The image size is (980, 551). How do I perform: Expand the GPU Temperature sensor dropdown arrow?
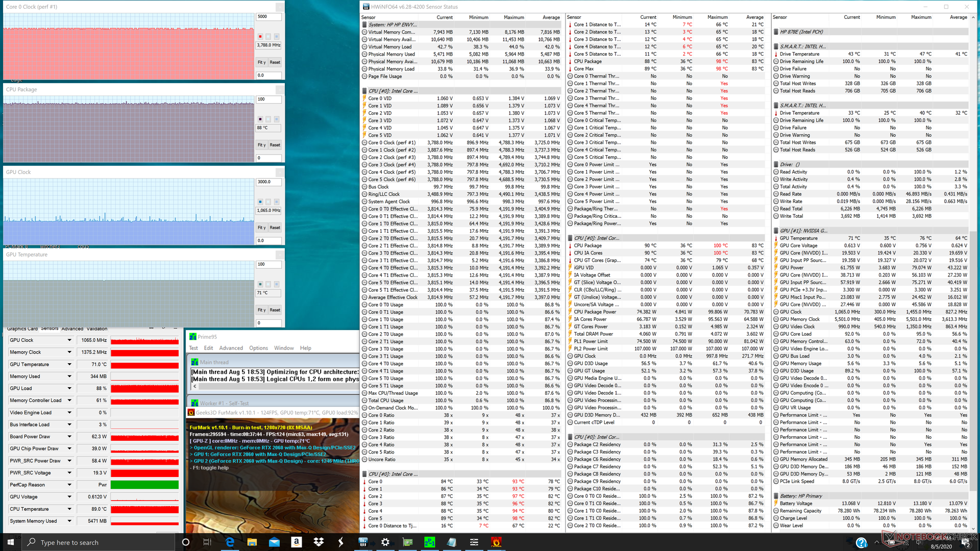point(69,364)
